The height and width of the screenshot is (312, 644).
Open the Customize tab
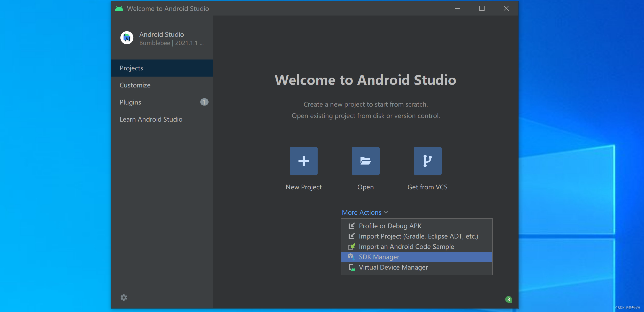tap(135, 85)
